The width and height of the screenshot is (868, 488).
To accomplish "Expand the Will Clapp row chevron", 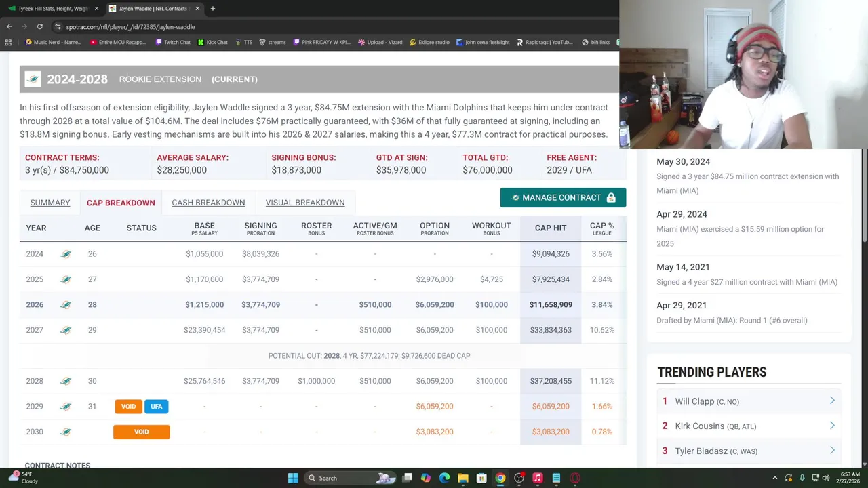I will tap(832, 401).
